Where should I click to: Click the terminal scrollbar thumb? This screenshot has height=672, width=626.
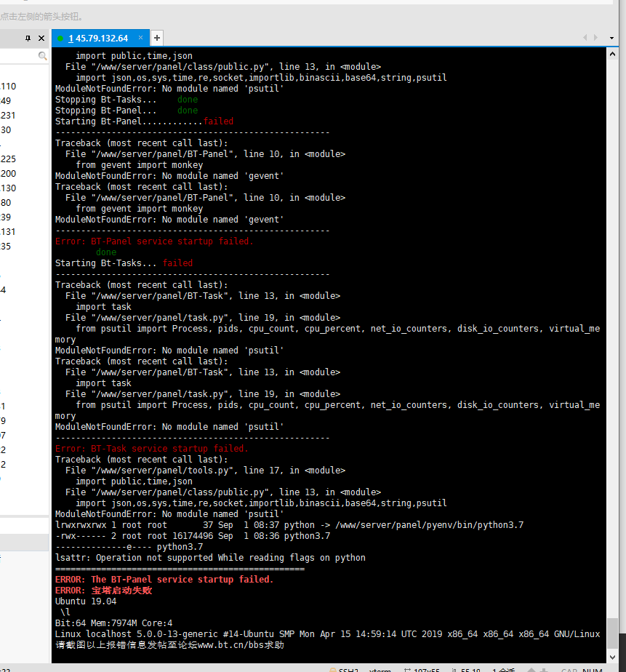[612, 633]
